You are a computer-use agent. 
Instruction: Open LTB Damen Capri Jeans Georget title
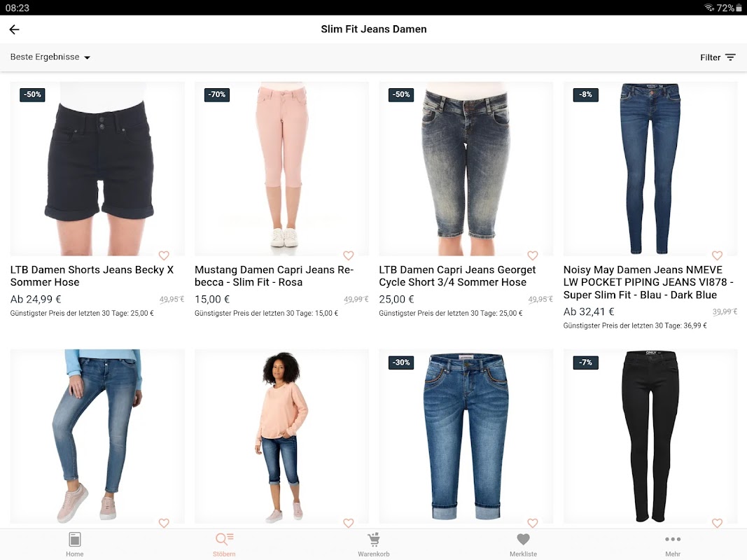click(x=457, y=276)
